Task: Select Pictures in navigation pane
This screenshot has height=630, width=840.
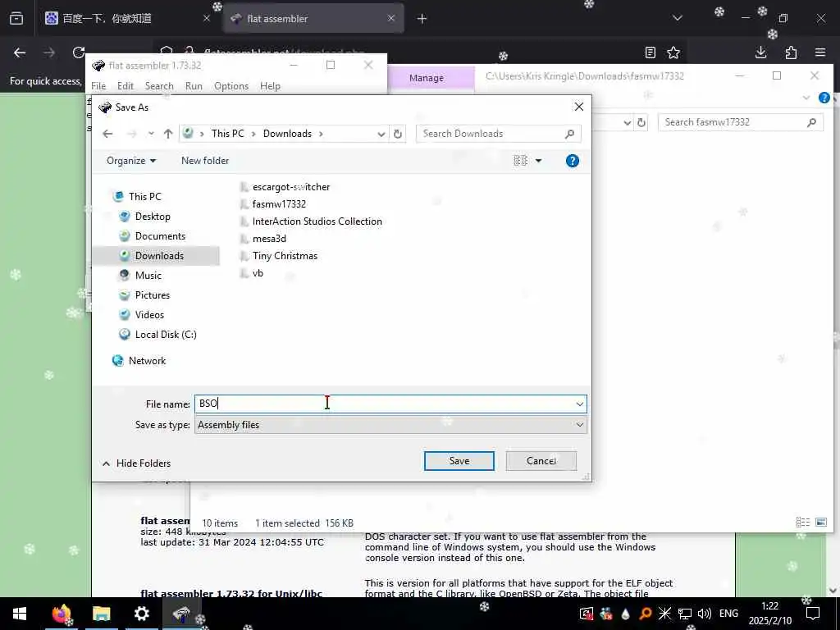Action: pos(152,295)
